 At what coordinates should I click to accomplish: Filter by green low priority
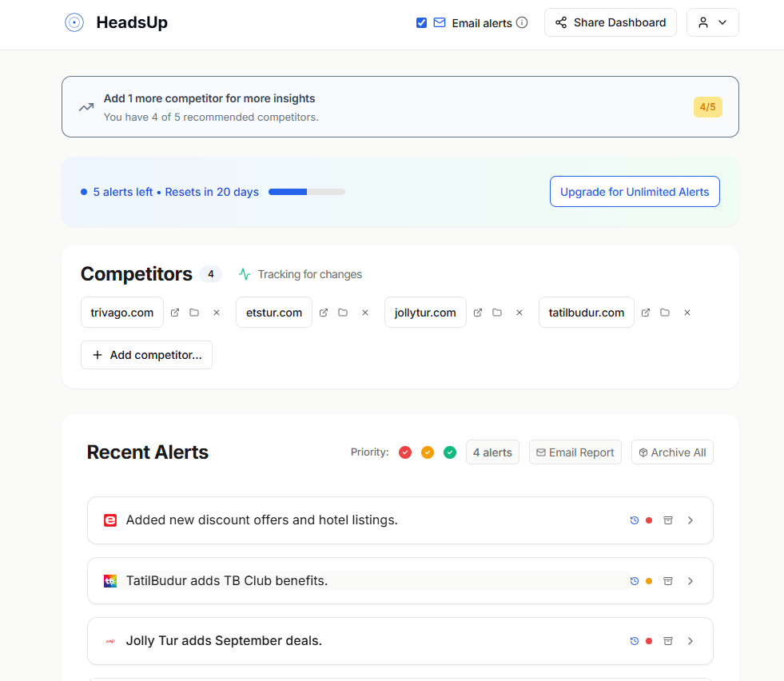pyautogui.click(x=450, y=452)
